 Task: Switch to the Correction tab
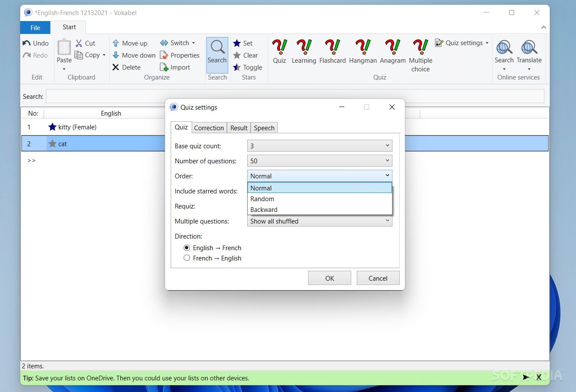pyautogui.click(x=209, y=128)
